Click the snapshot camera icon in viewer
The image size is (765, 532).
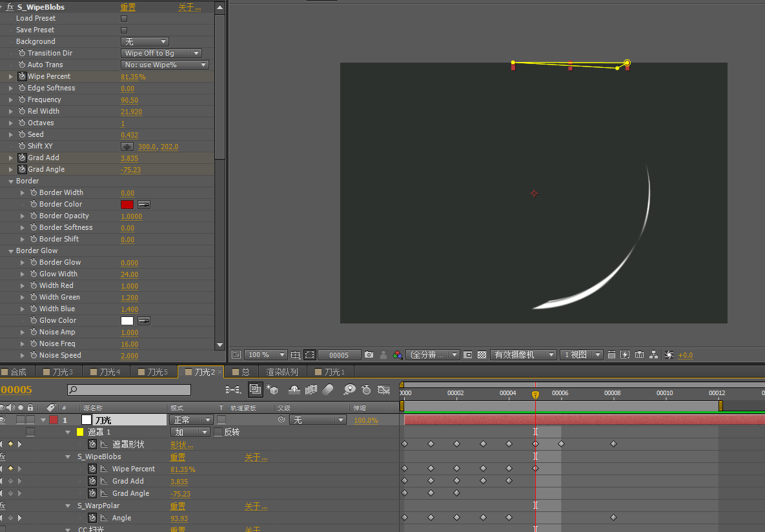tap(369, 355)
